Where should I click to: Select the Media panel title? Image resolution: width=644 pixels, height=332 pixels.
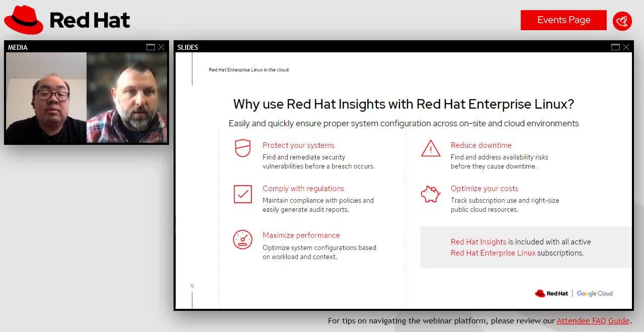[18, 47]
